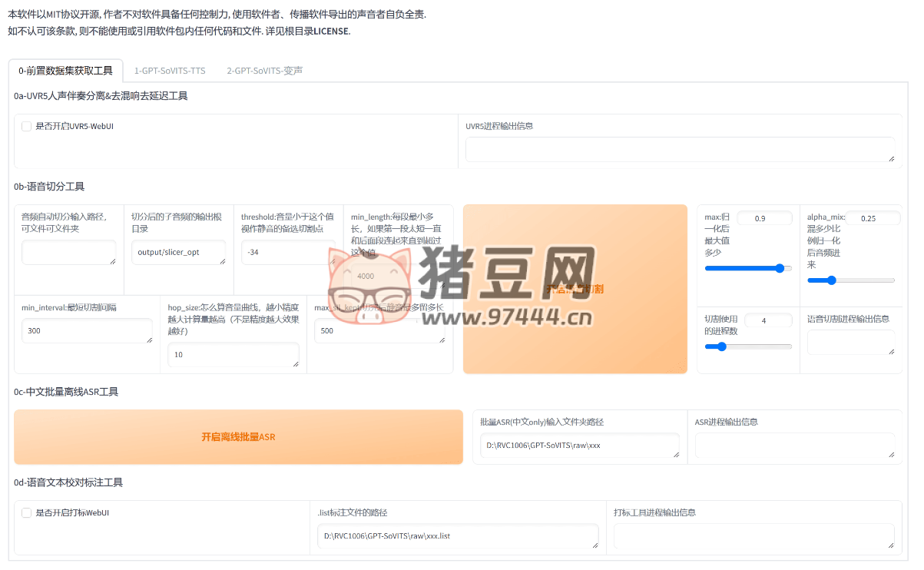This screenshot has height=570, width=924.
Task: Click the 开启语音切割 orange button
Action: pos(575,289)
